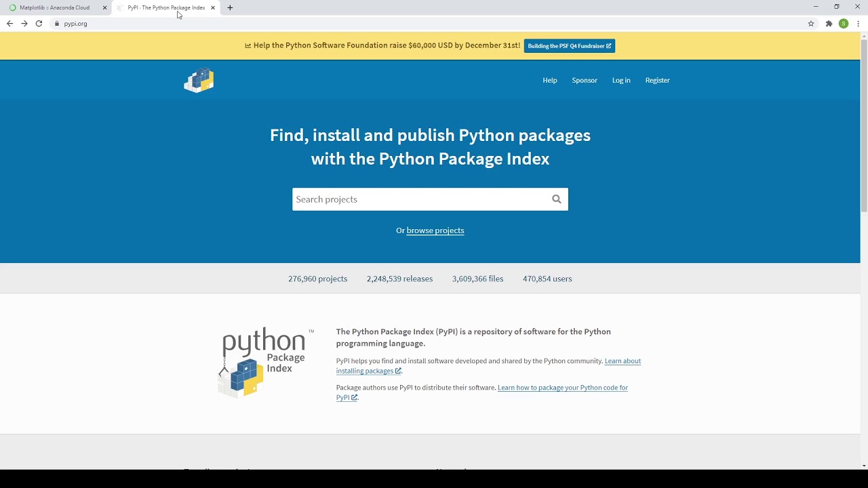Close the PyPI tab
Viewport: 868px width, 488px height.
coord(213,7)
